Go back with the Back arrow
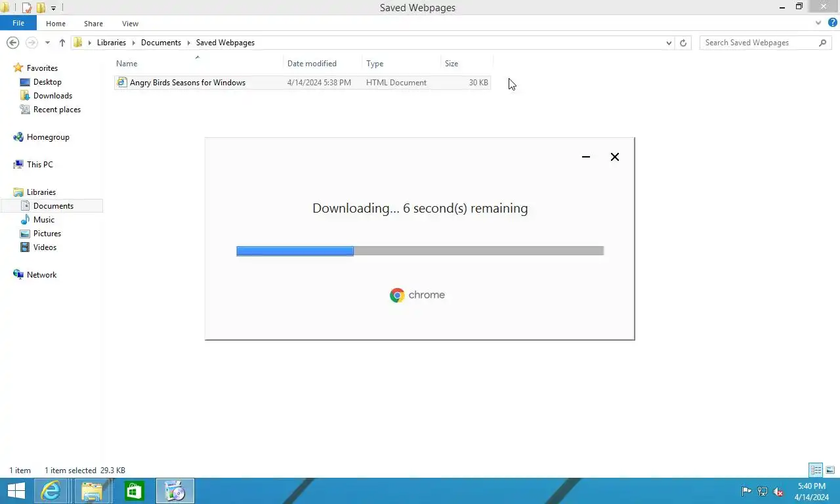 coord(12,43)
